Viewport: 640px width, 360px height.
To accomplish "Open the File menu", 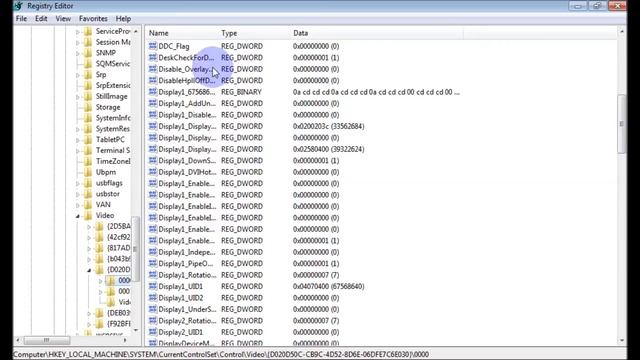I will (21, 19).
